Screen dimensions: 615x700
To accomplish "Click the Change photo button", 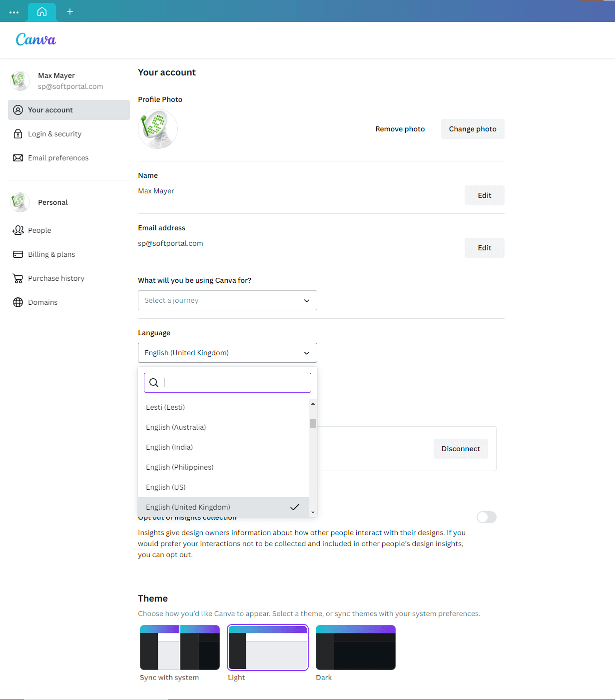I will (x=473, y=129).
